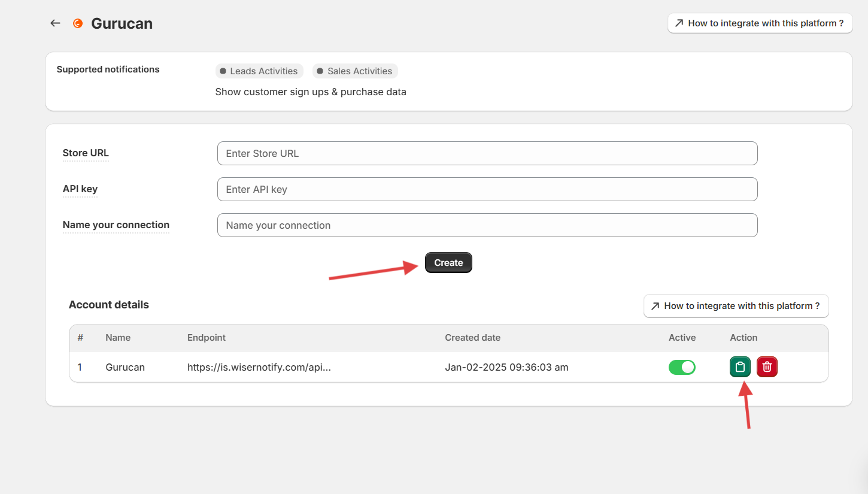Click the Name your connection label
This screenshot has height=494, width=868.
click(x=116, y=225)
